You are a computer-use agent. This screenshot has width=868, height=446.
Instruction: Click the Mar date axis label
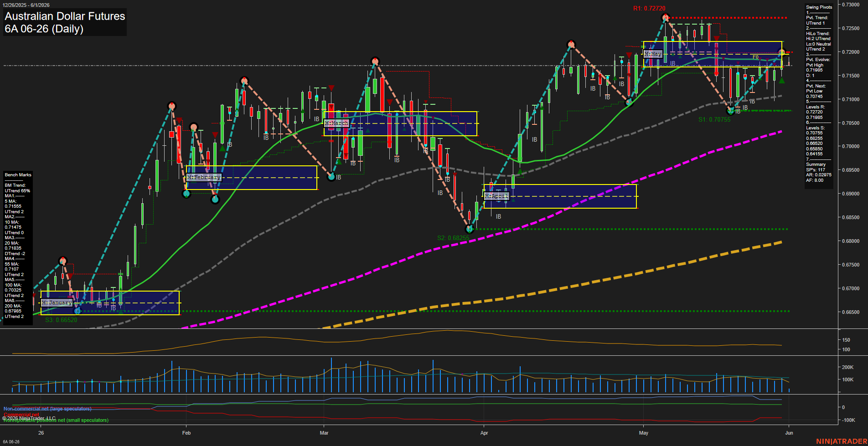(x=324, y=433)
